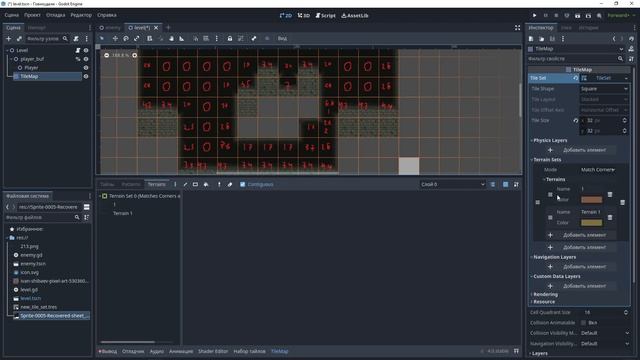Toggle visibility of the player_buf node
This screenshot has width=640, height=360.
86,59
